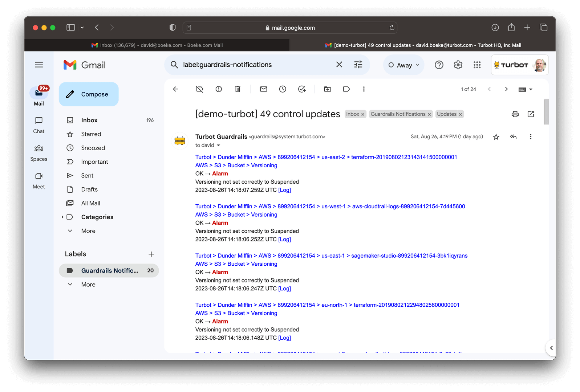Remove the Guardrails Notifications label chip
The image size is (580, 392).
coord(429,114)
